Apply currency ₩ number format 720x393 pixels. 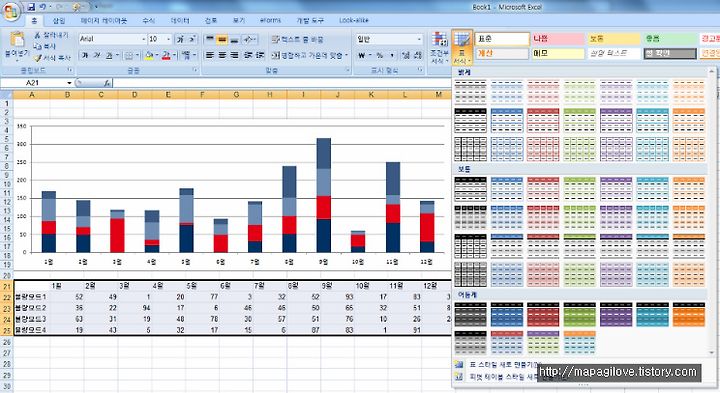(x=362, y=56)
